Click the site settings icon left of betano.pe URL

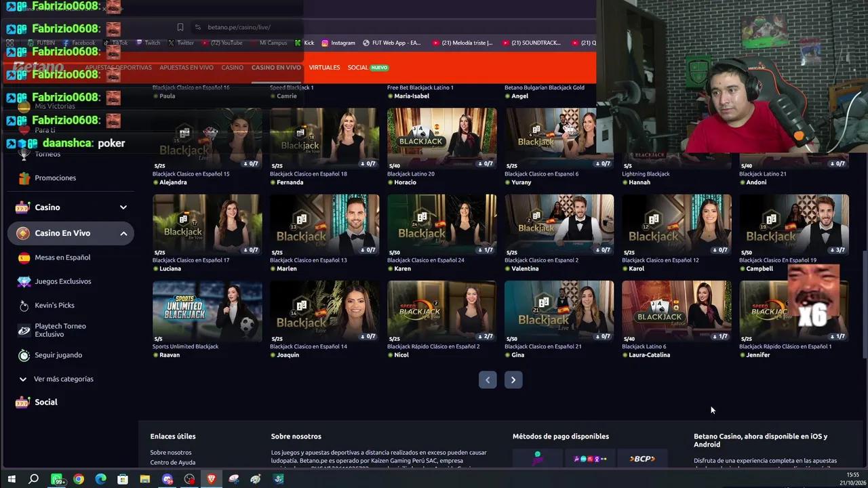point(197,27)
